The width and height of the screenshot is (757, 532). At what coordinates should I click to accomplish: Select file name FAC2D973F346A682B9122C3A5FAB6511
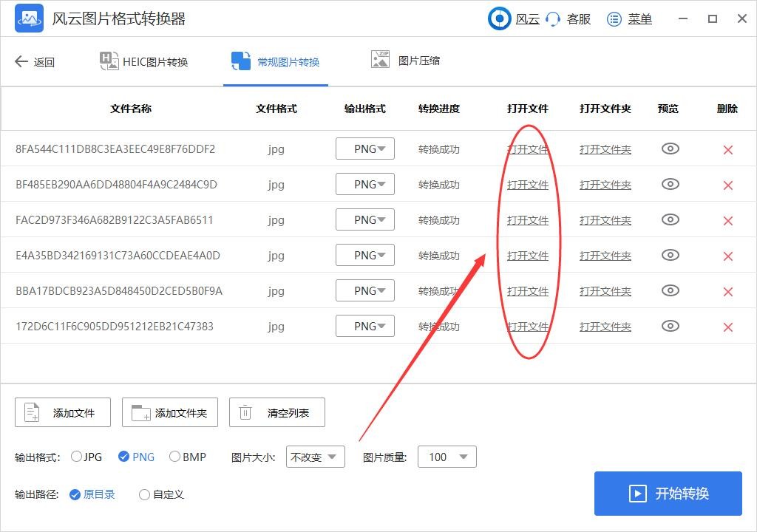[x=114, y=219]
